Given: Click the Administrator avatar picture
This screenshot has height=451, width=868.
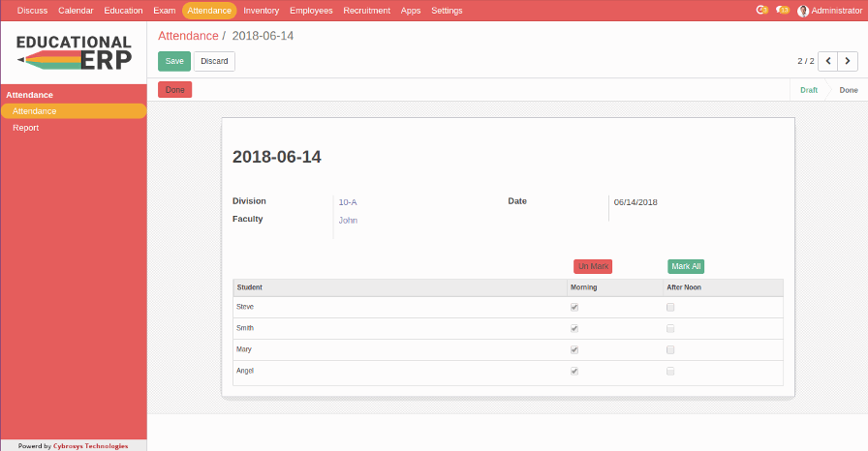Looking at the screenshot, I should pyautogui.click(x=803, y=11).
